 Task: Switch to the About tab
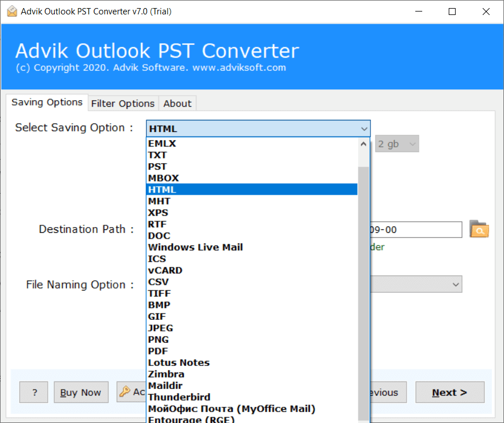[177, 103]
